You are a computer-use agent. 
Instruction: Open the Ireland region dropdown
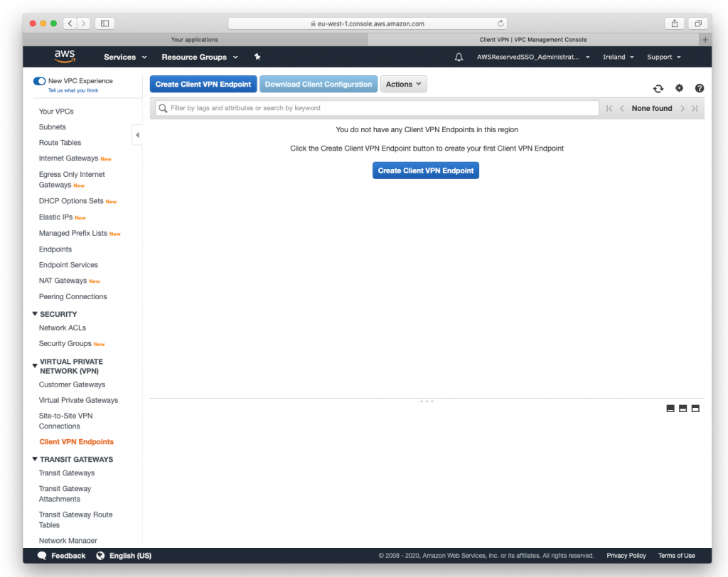(618, 57)
